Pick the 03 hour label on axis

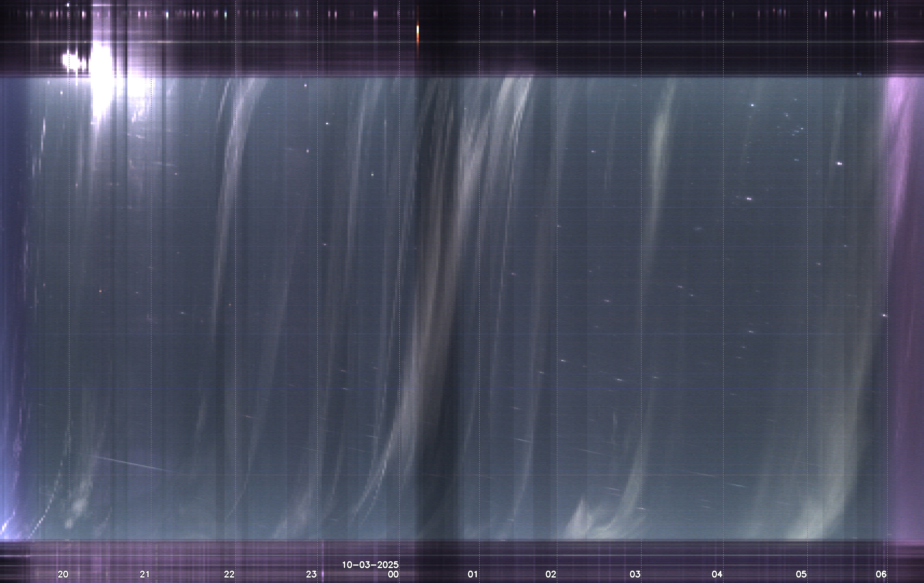point(635,574)
